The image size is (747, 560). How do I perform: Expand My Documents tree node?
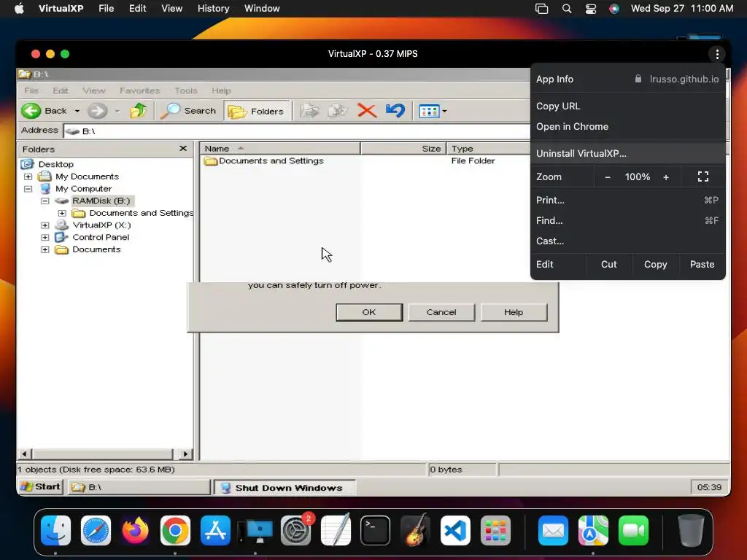tap(28, 176)
